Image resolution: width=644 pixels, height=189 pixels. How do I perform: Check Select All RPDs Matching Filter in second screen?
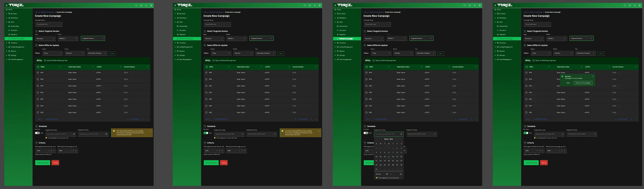pos(213,60)
